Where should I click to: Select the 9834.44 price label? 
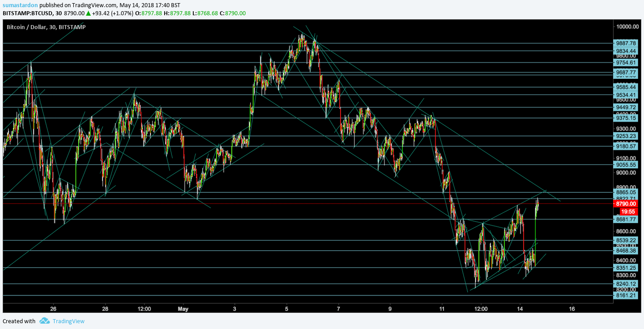tap(626, 51)
